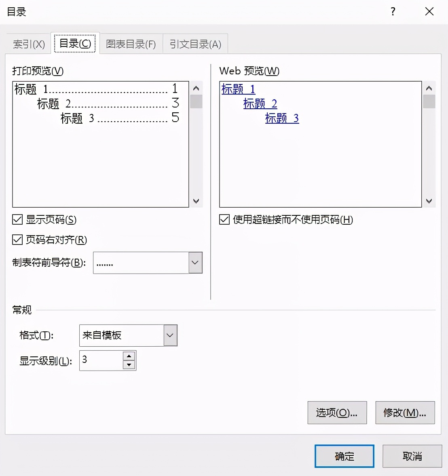
Task: Open the 引文目录 tab
Action: [195, 44]
